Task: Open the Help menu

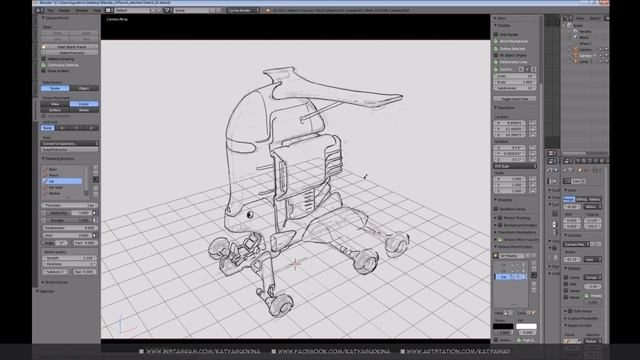Action: coord(97,10)
